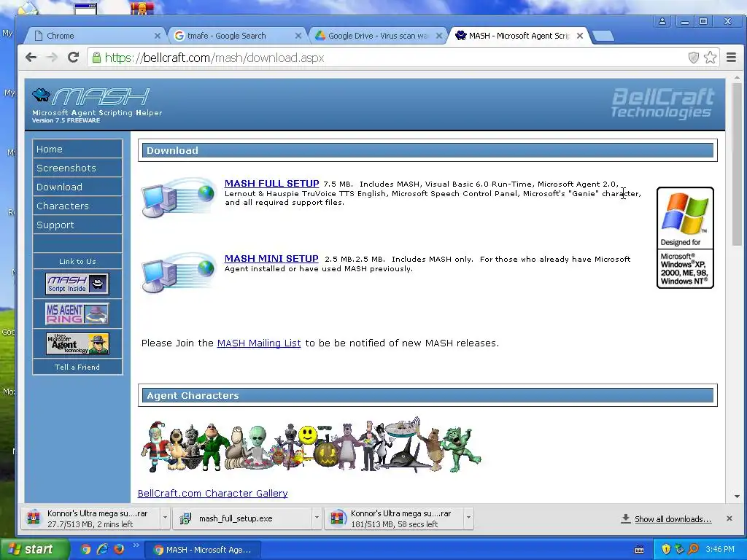Click the Konnor's Ultra mega rar, 58 secs left
The image size is (747, 560).
click(x=394, y=518)
